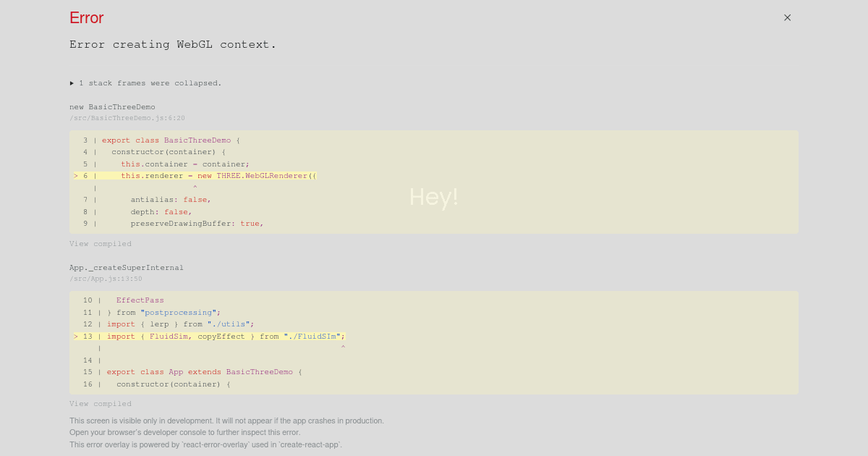Screen dimensions: 868x456
Task: Click the react-error-overlay footer note text
Action: pyautogui.click(x=205, y=444)
